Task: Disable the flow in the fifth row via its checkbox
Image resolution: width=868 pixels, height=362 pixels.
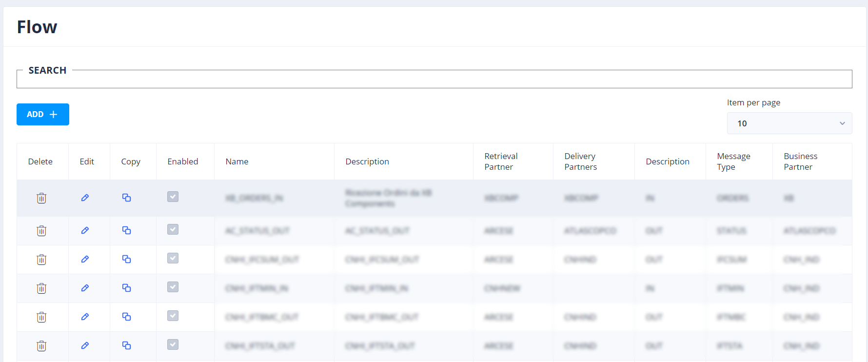Action: (173, 316)
